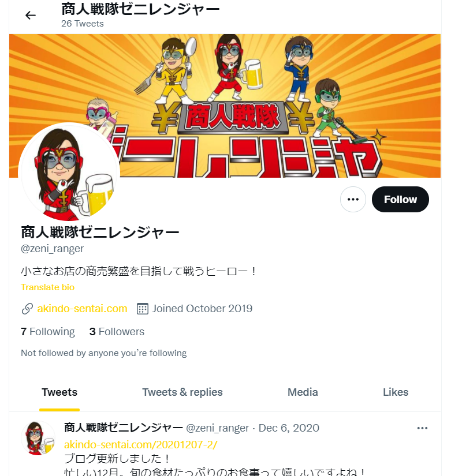Open the large circular profile picture
This screenshot has height=476, width=451.
[69, 172]
